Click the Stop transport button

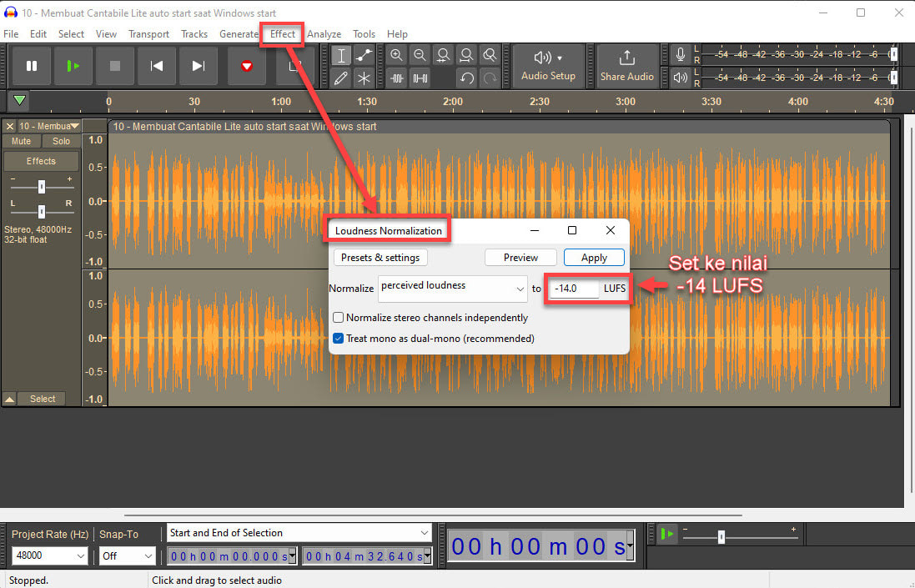(x=115, y=66)
